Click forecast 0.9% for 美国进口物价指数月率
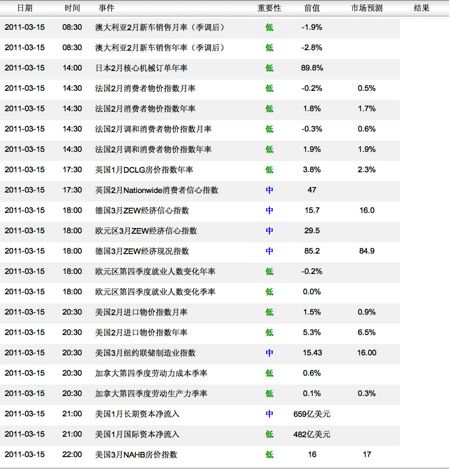Image resolution: width=450 pixels, height=476 pixels. [367, 312]
